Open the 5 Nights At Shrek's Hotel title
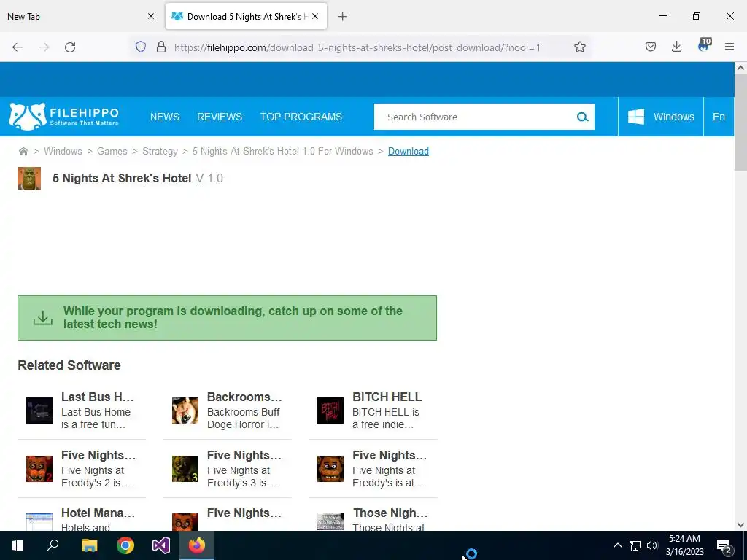Image resolution: width=747 pixels, height=560 pixels. coord(122,178)
